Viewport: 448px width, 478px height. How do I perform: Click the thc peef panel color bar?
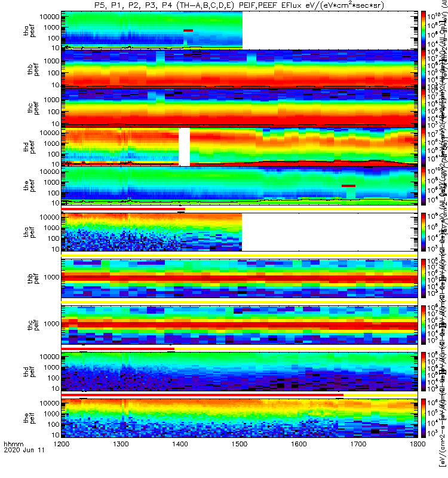[424, 108]
